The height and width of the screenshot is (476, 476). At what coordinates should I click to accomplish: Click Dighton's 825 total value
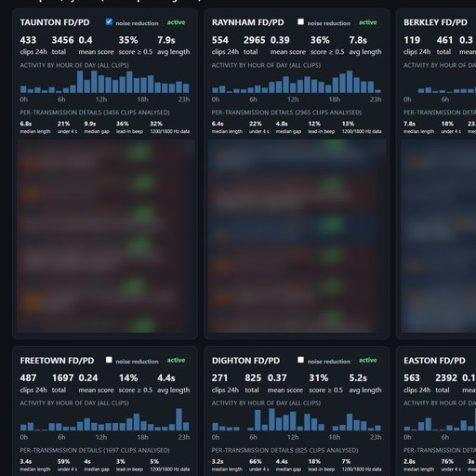click(253, 378)
